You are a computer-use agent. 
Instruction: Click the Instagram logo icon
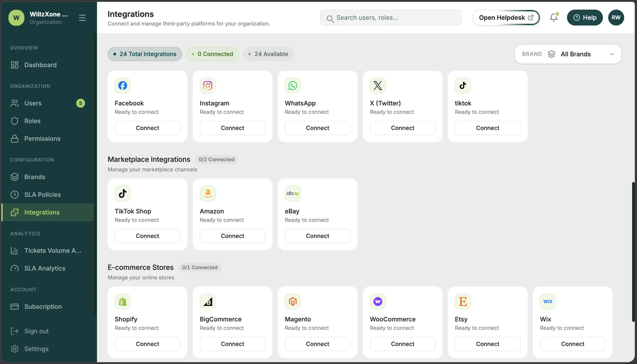[x=208, y=86]
